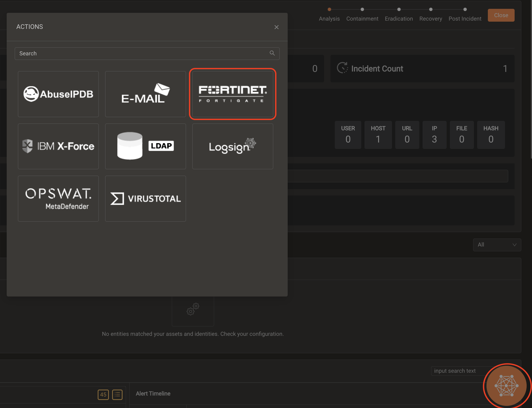This screenshot has width=532, height=408.
Task: Click the Incident Count clock icon
Action: [x=342, y=68]
